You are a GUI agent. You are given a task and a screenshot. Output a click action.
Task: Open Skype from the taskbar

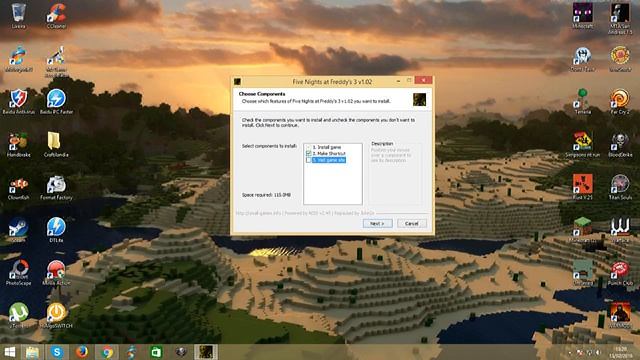(57, 352)
